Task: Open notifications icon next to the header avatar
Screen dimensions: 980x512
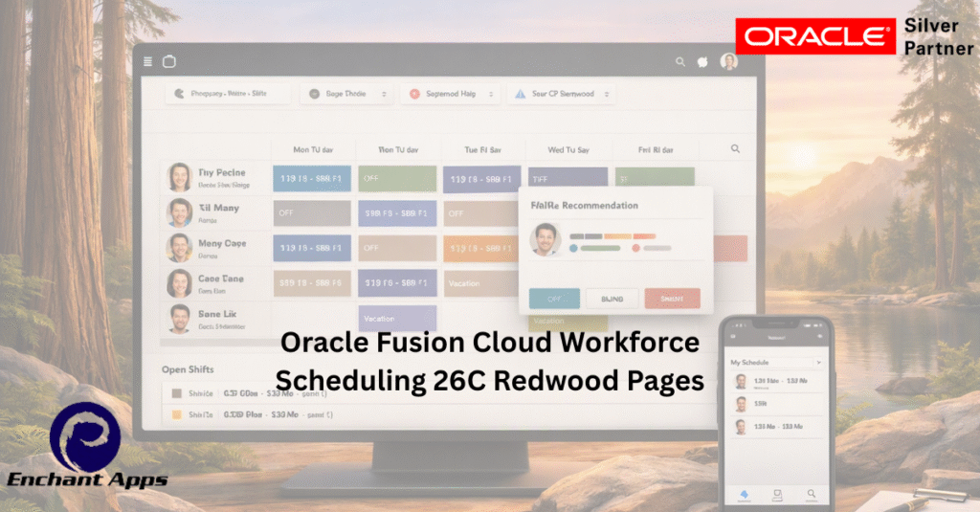Action: [702, 62]
